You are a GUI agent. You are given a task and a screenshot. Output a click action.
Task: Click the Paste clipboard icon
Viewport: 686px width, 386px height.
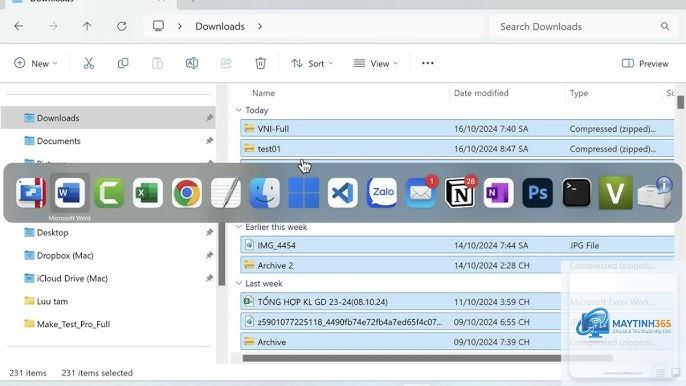(x=158, y=63)
